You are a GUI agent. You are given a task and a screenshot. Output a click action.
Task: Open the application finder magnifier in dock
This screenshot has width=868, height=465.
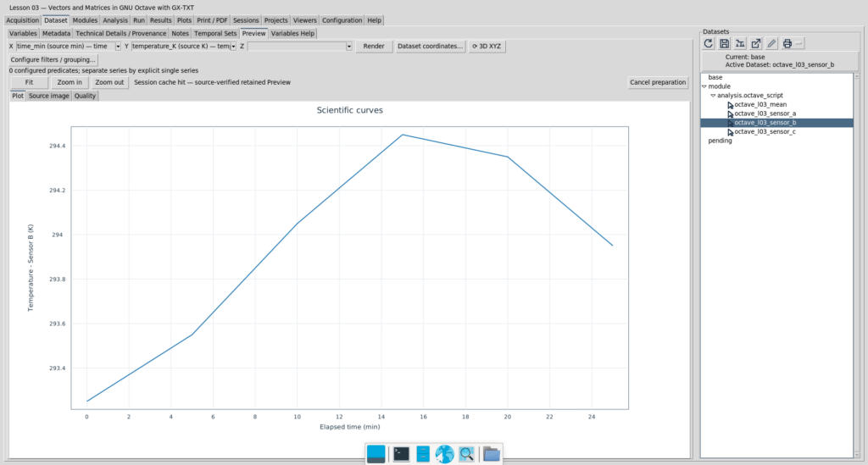(x=466, y=454)
